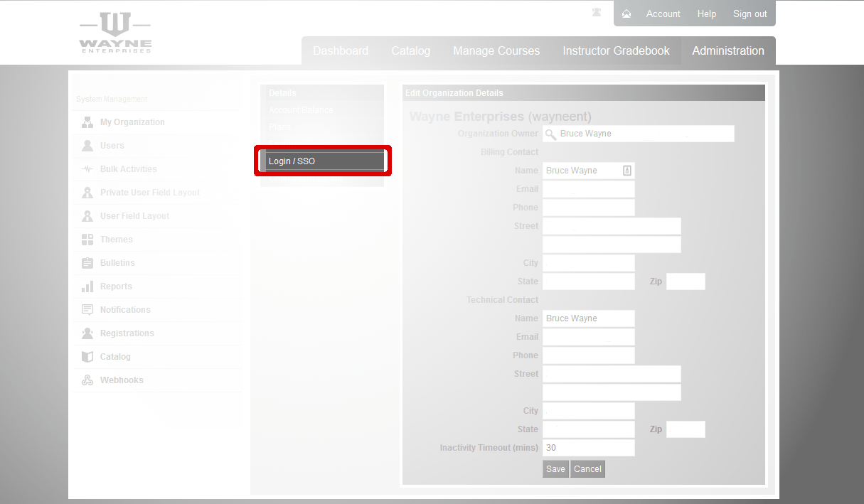View the Reports section
864x504 pixels.
(117, 286)
